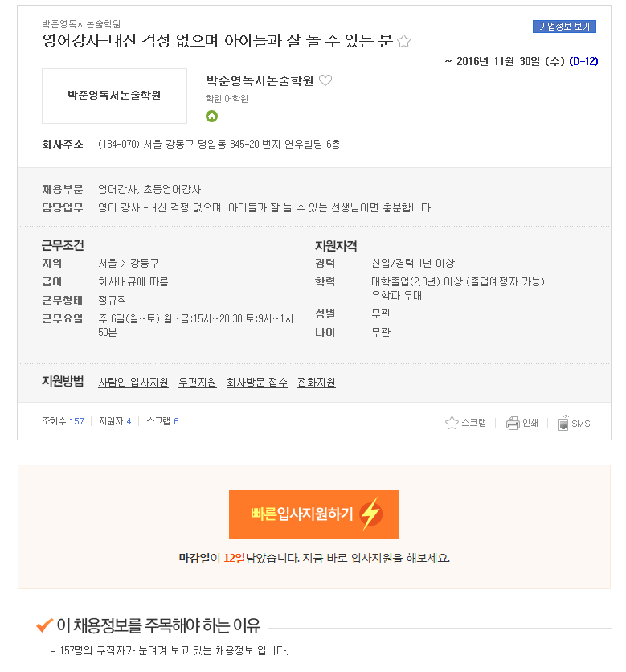Screen dimensions: 626x672
Task: Click the SMS phone icon
Action: [563, 423]
